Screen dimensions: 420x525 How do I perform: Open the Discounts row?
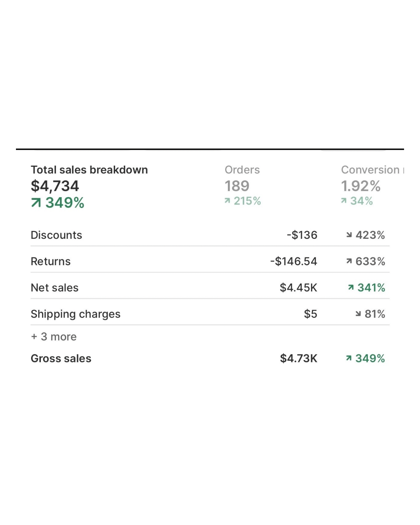pos(56,235)
